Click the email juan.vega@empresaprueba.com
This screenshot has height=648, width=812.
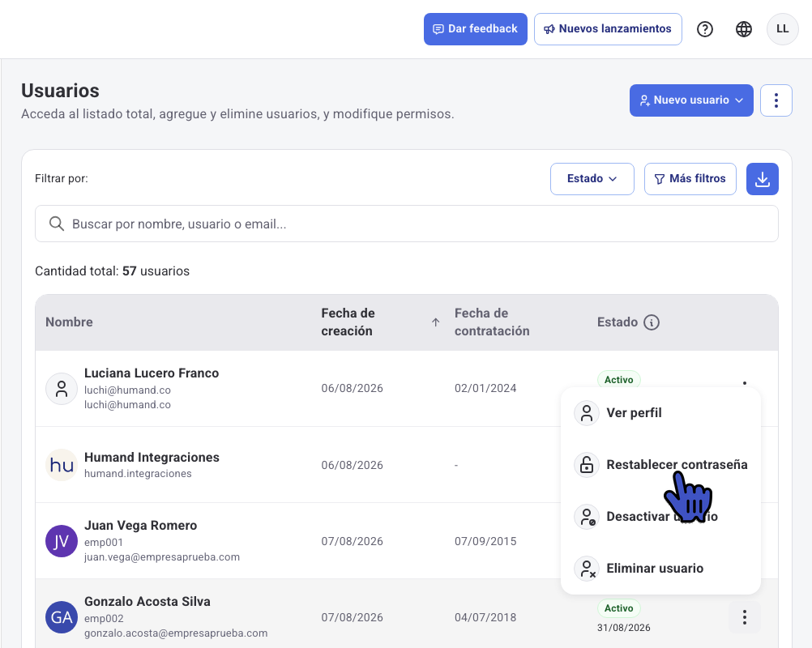(x=162, y=557)
